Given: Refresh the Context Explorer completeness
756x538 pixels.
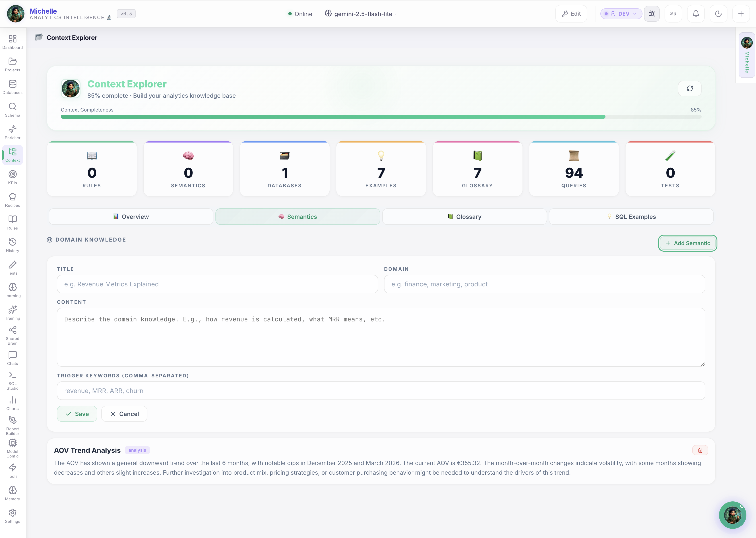Looking at the screenshot, I should tap(690, 89).
